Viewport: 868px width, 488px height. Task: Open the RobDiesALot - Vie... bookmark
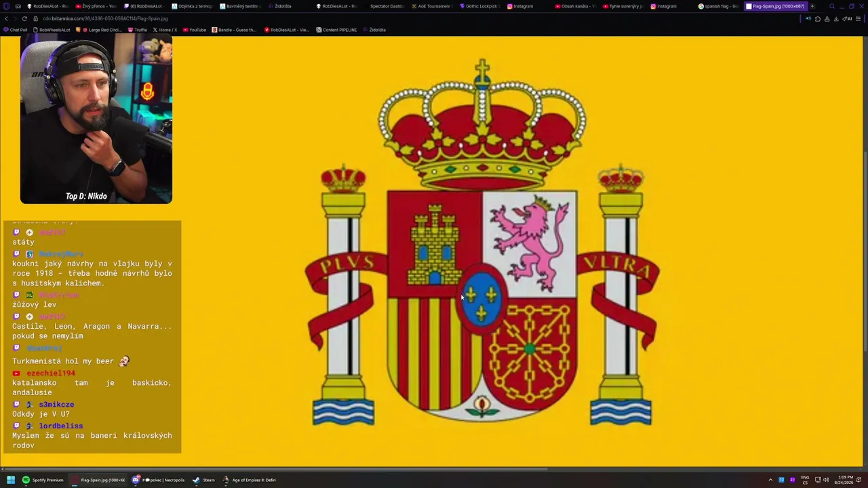[x=287, y=30]
